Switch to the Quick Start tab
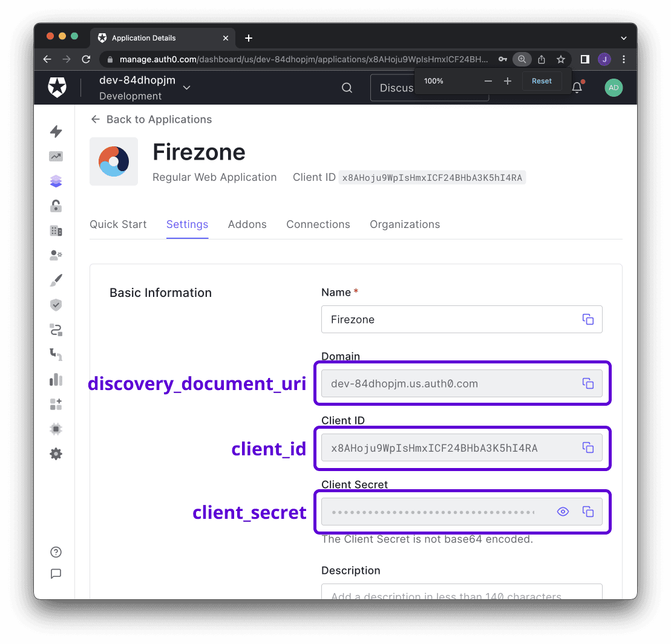671x644 pixels. (x=118, y=224)
